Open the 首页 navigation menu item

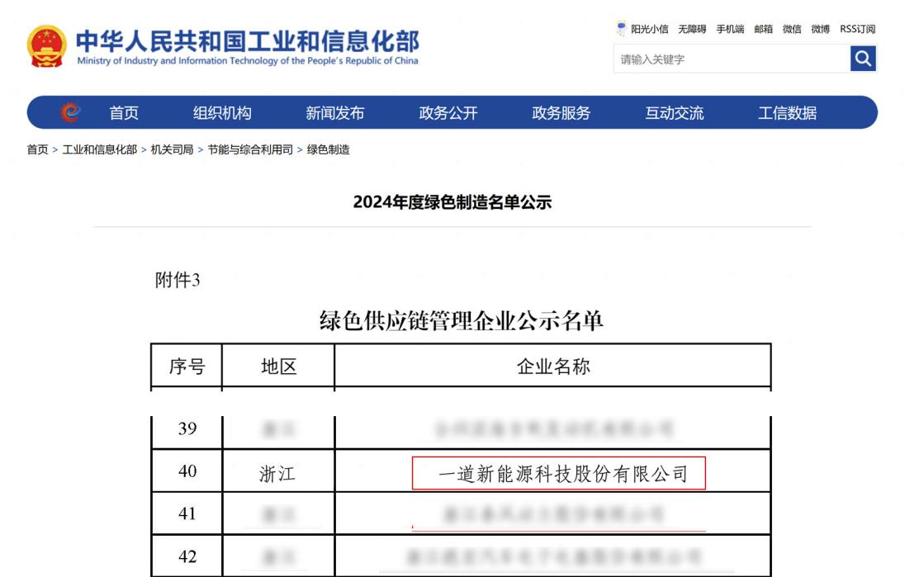click(124, 113)
